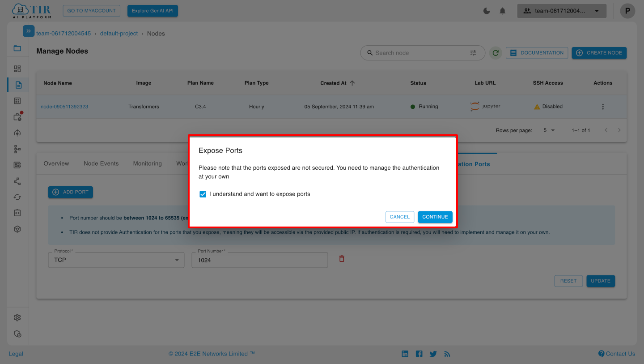Open default-project breadcrumb link
Screen dimensions: 644x364
point(119,34)
